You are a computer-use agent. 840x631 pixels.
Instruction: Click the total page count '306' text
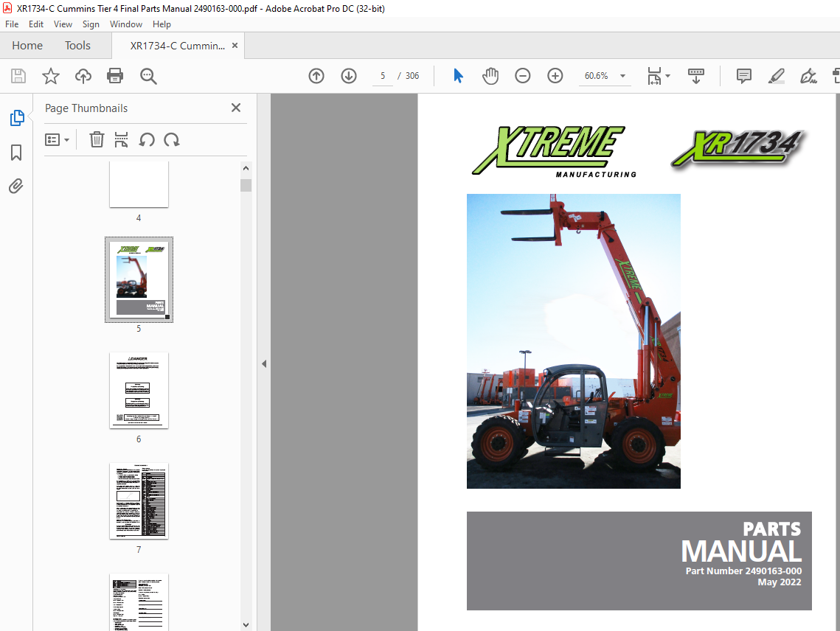(412, 76)
